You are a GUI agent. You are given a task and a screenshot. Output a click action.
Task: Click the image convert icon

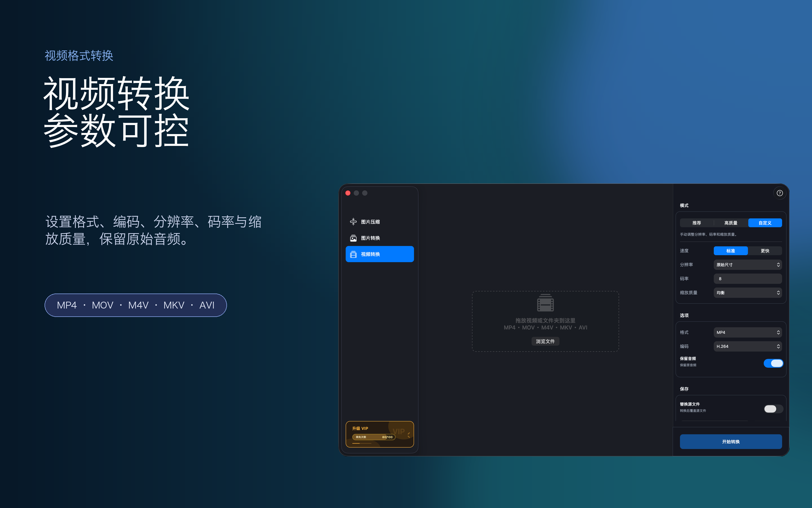pos(353,238)
